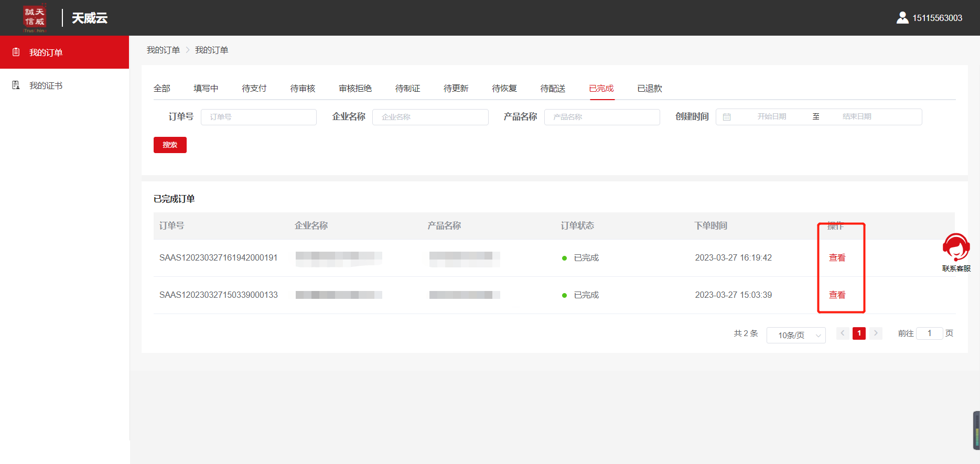
Task: Open the 结束日期 date picker
Action: [x=857, y=117]
